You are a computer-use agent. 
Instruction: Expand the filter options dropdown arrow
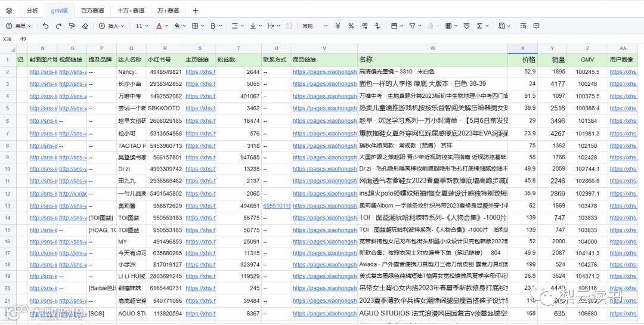(419, 26)
